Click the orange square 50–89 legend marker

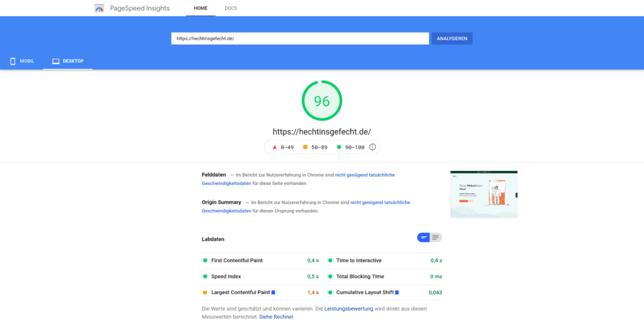pos(305,147)
